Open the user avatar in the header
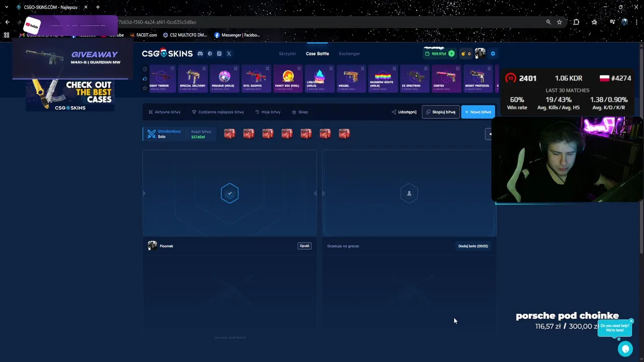644x362 pixels. [x=480, y=53]
